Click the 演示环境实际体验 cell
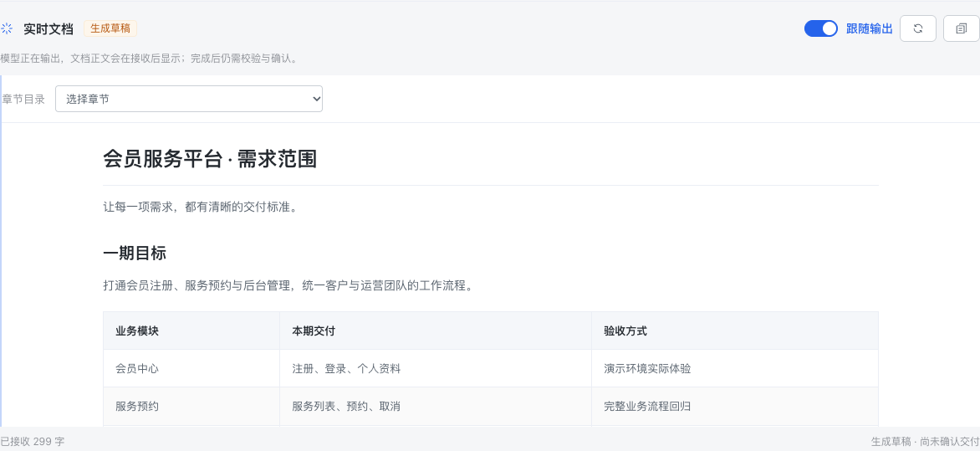 [734, 368]
